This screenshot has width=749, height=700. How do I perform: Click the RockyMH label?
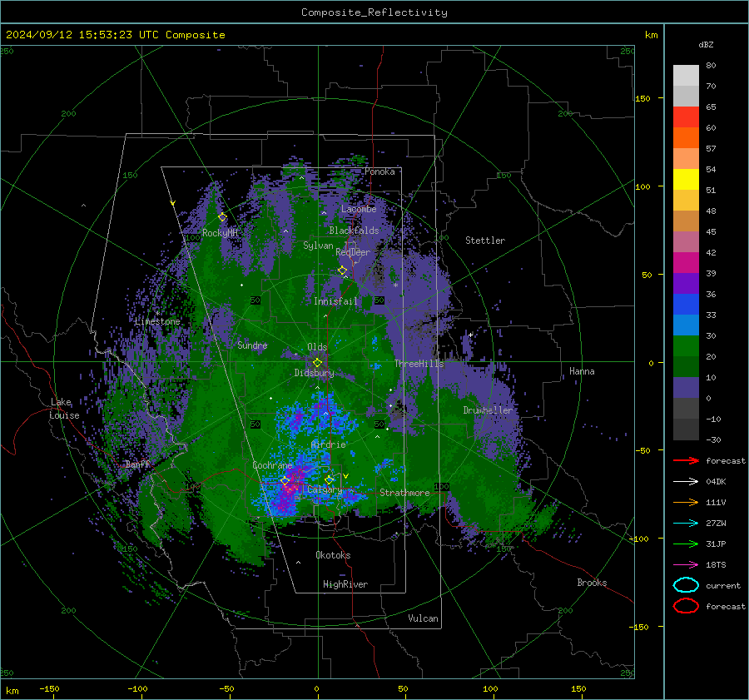tap(220, 233)
